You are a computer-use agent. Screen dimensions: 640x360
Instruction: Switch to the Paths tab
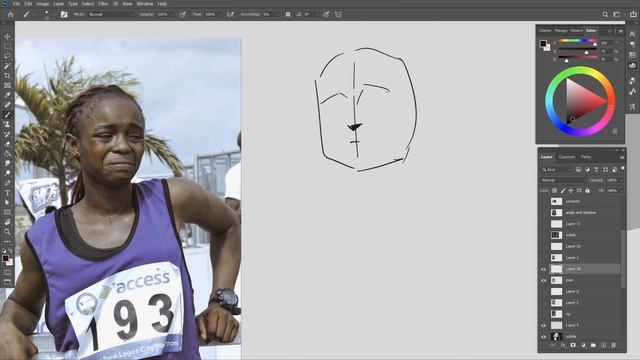(x=586, y=157)
